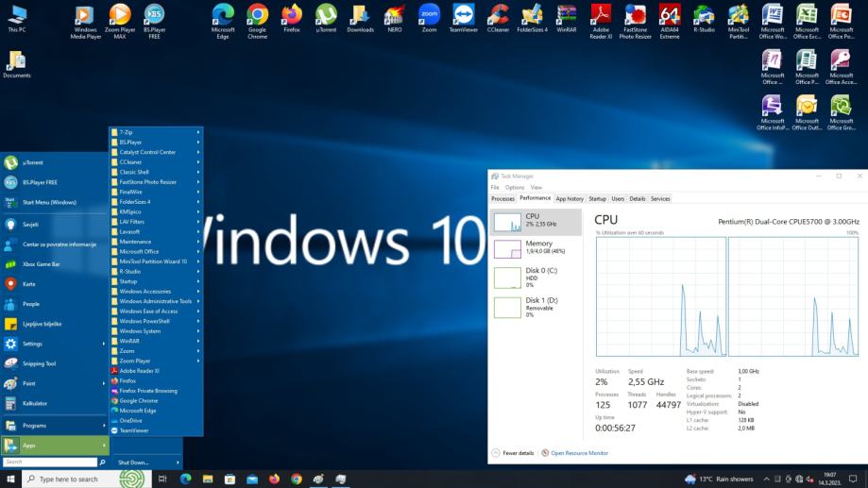This screenshot has height=488, width=868.
Task: Open the TeamViewer desktop shortcut
Action: click(463, 18)
